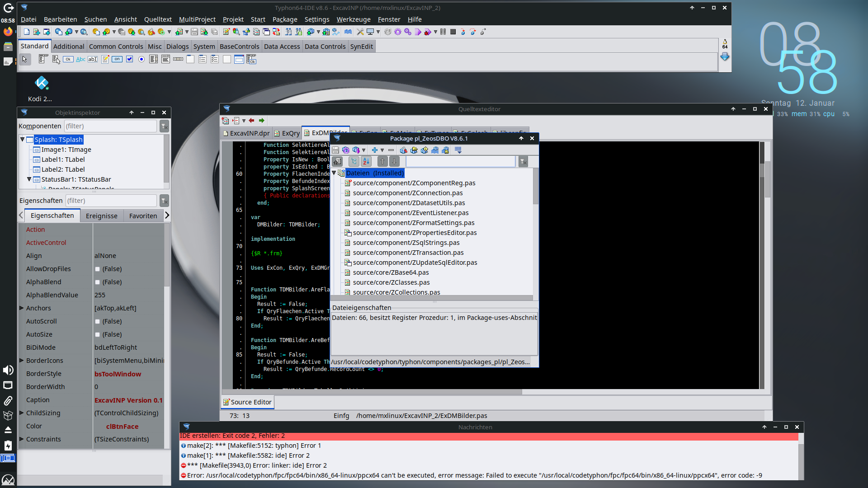
Task: Toggle the AutoSize checkbox
Action: [97, 335]
